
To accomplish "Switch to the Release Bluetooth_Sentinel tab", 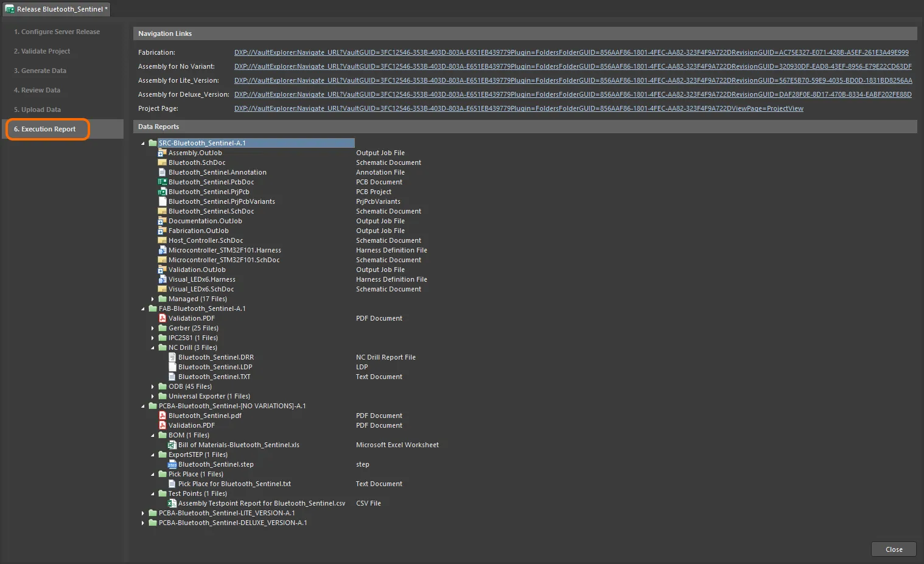I will coord(56,9).
